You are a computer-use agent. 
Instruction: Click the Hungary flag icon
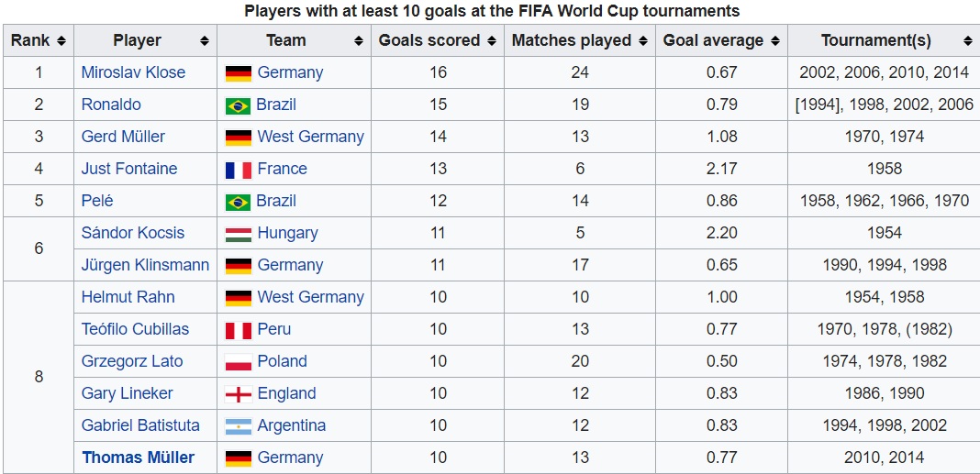coord(238,234)
